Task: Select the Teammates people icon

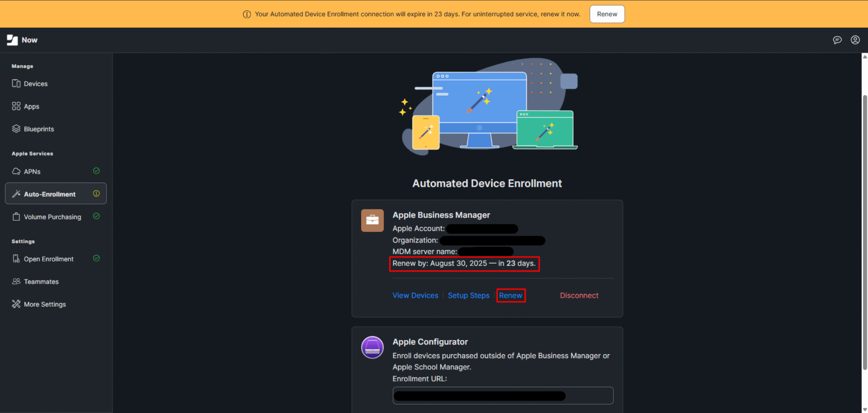Action: (x=16, y=281)
